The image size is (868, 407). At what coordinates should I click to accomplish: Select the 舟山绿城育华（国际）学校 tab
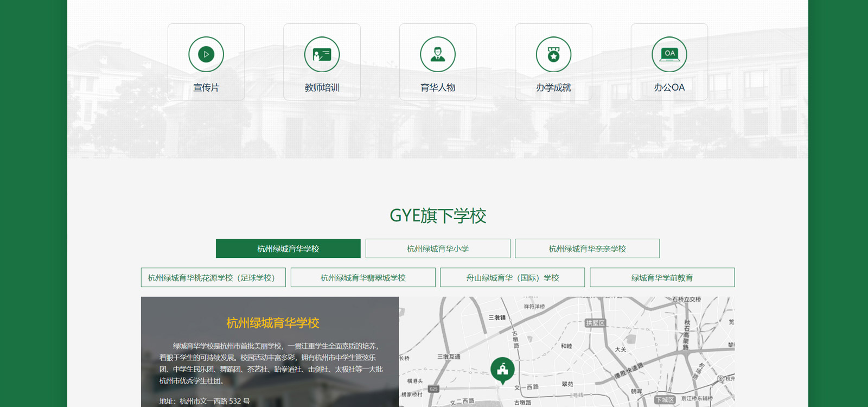pyautogui.click(x=512, y=277)
